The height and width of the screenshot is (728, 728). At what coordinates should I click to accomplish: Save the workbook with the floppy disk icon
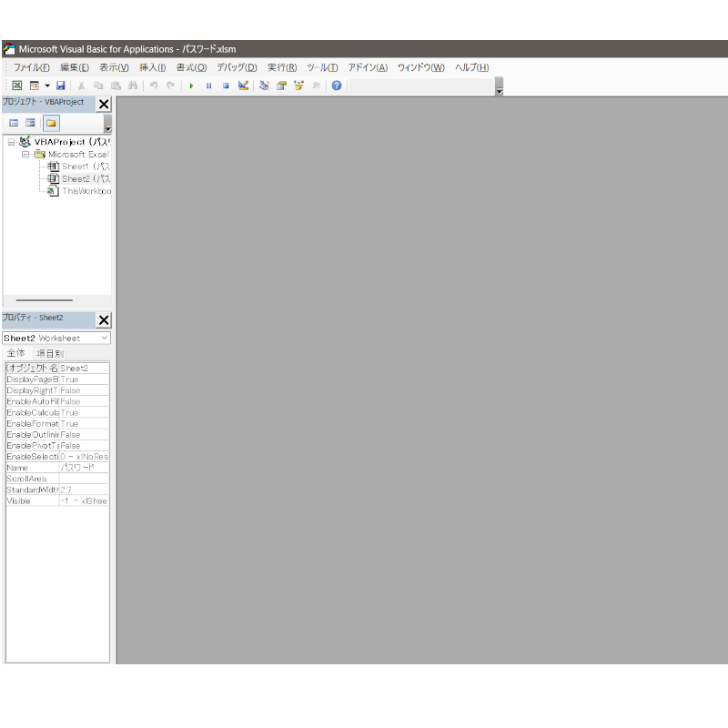click(x=61, y=86)
